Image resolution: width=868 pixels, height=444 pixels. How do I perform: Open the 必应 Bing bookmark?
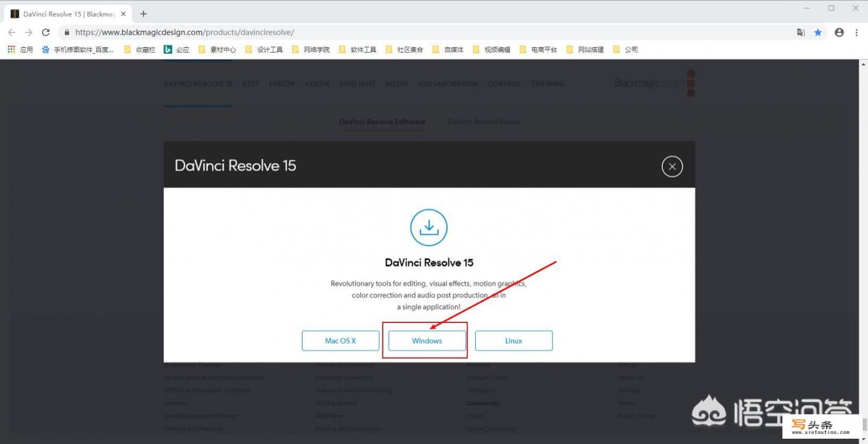click(177, 50)
